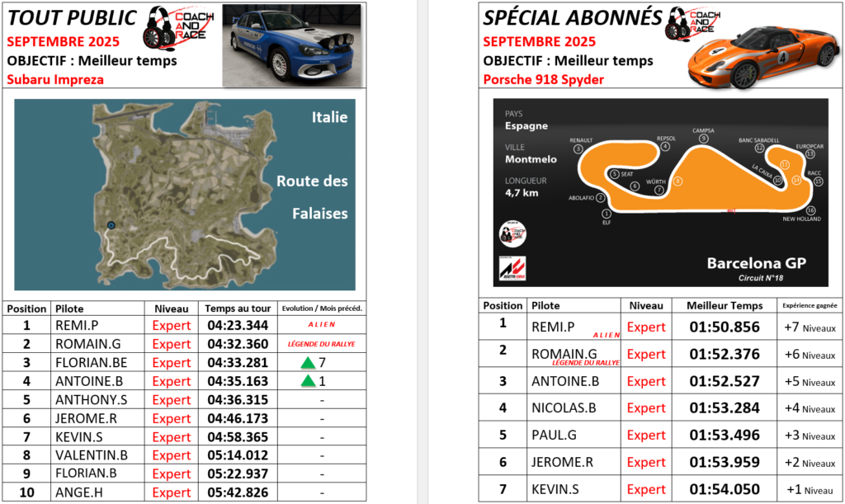Click the Assetto Corsa logo on the circuit card

(512, 267)
